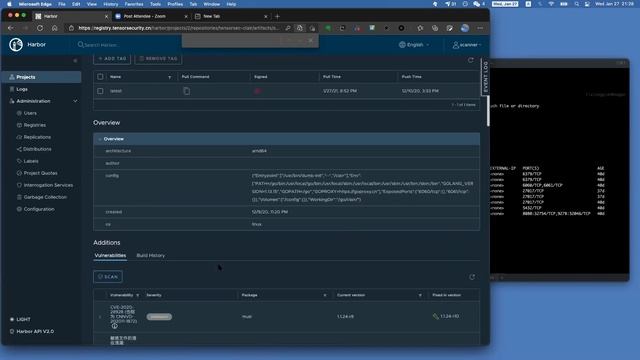
Task: Refresh the tags list with the reload icon
Action: tap(471, 60)
